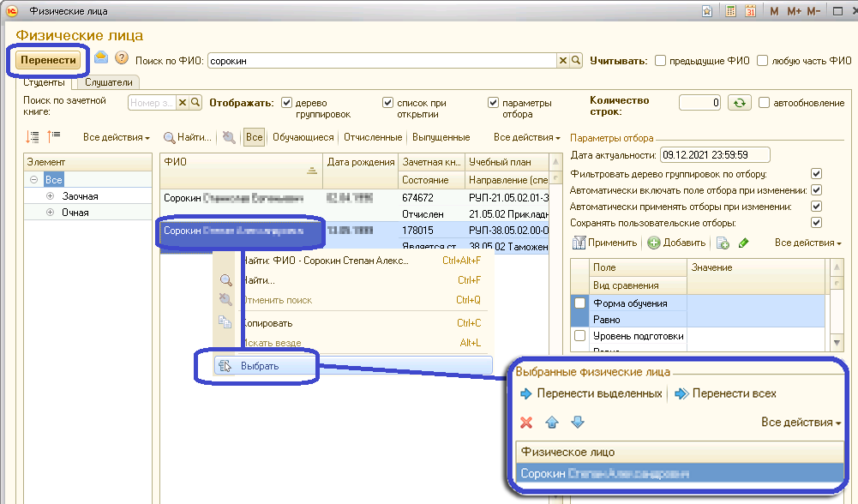Click the Дата актуальности date field

[714, 155]
